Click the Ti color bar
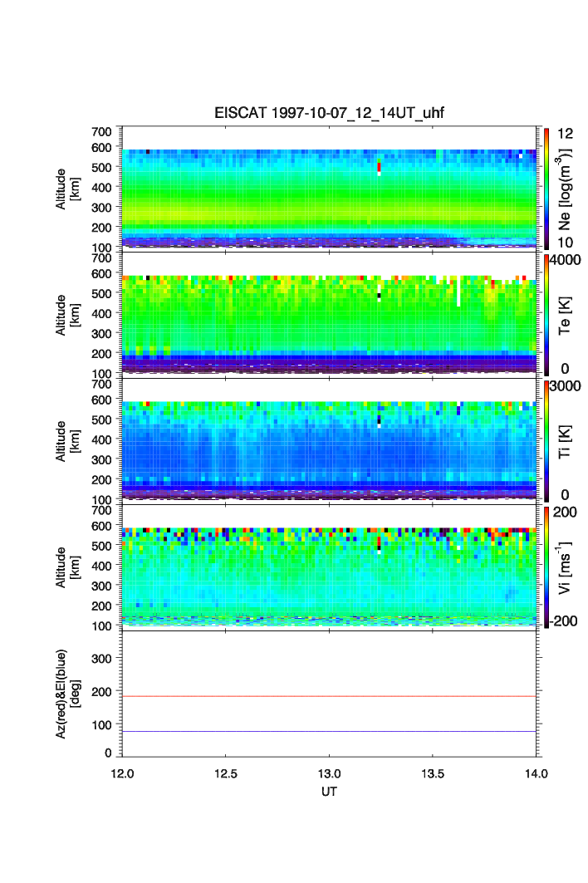The height and width of the screenshot is (883, 588). (x=546, y=441)
